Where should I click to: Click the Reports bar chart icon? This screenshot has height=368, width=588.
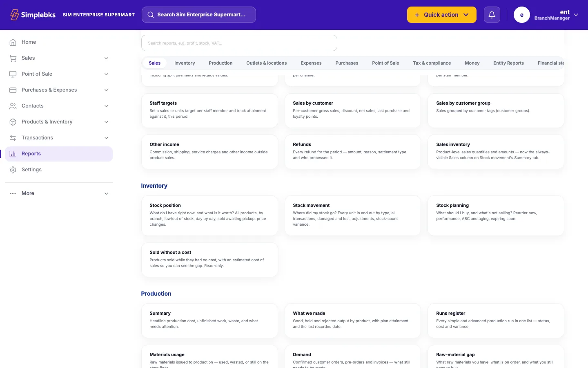click(x=13, y=154)
